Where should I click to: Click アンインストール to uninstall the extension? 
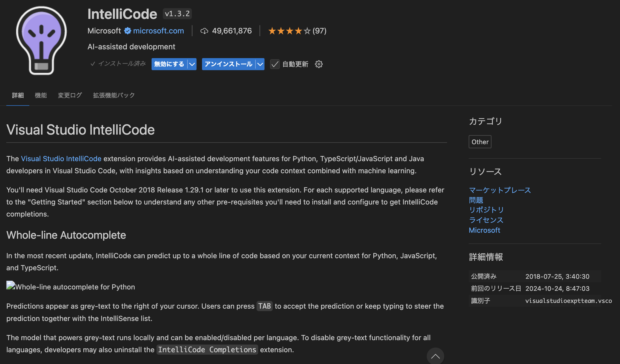pos(228,64)
